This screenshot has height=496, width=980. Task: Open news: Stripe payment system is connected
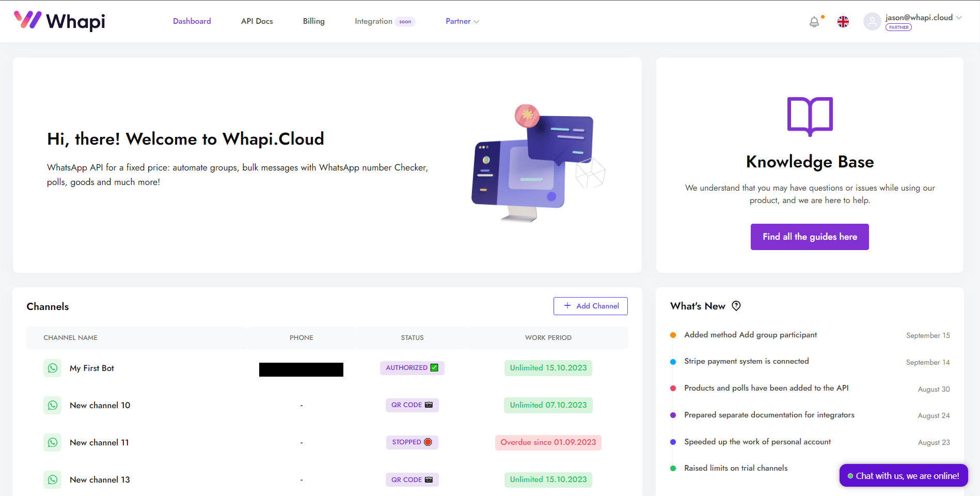[747, 361]
